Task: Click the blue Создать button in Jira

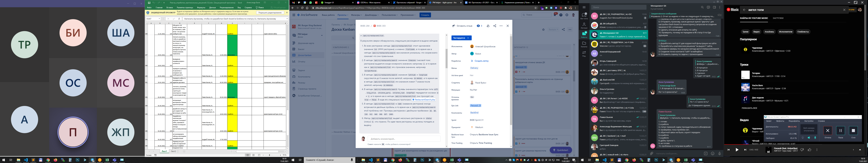Action: (425, 15)
